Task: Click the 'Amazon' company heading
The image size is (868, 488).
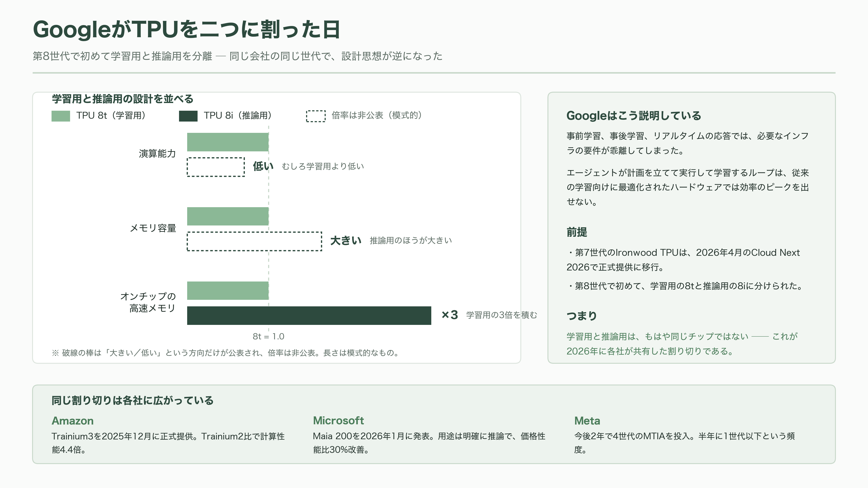Action: pyautogui.click(x=72, y=421)
